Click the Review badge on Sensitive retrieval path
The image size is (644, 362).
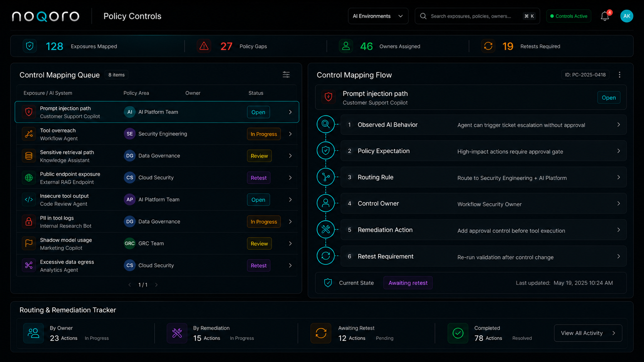click(x=259, y=156)
